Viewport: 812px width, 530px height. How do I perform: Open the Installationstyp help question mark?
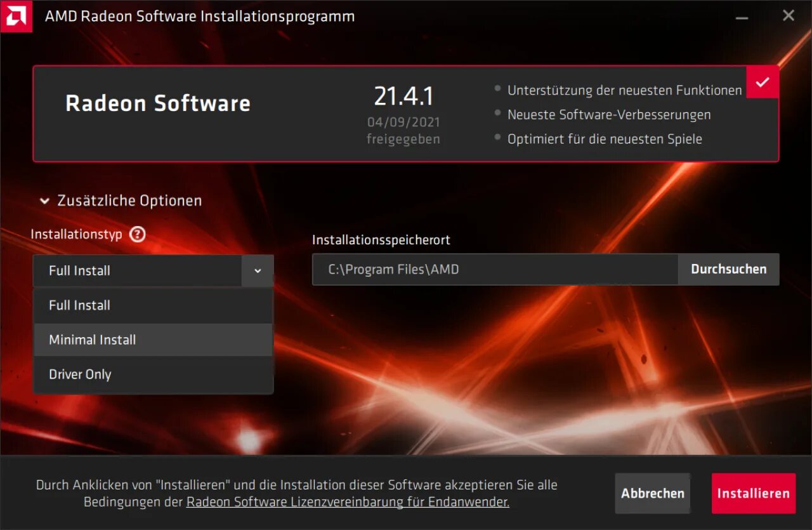tap(137, 234)
